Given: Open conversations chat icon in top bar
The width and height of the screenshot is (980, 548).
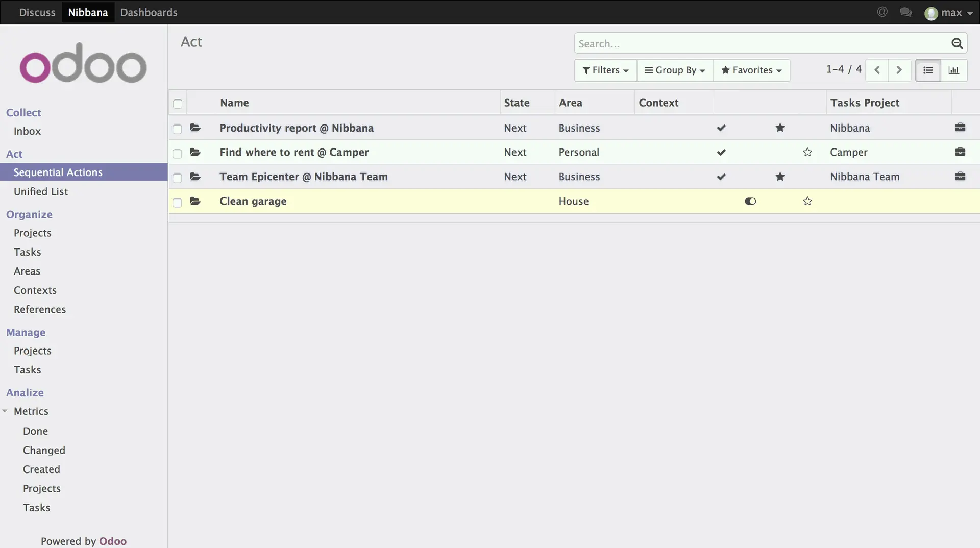Looking at the screenshot, I should pyautogui.click(x=905, y=12).
